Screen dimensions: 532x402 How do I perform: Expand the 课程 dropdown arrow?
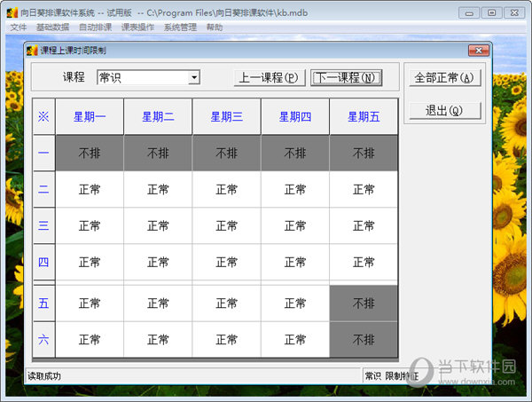pos(193,77)
